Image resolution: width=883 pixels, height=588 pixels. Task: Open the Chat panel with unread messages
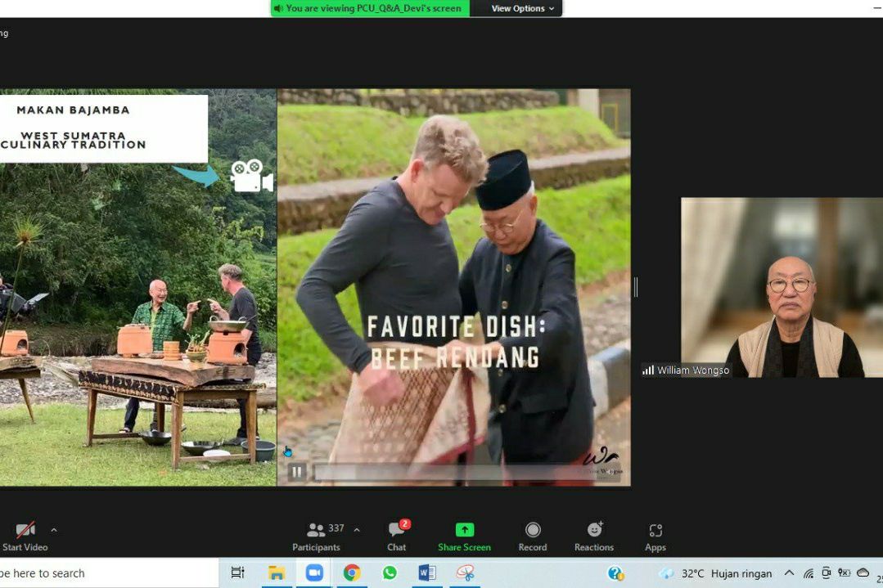tap(396, 536)
